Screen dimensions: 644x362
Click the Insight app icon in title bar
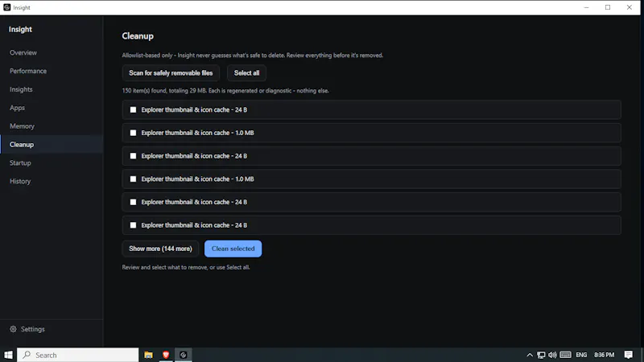[7, 7]
